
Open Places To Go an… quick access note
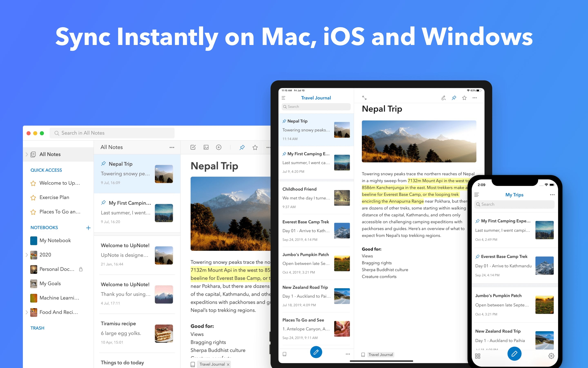pyautogui.click(x=58, y=212)
